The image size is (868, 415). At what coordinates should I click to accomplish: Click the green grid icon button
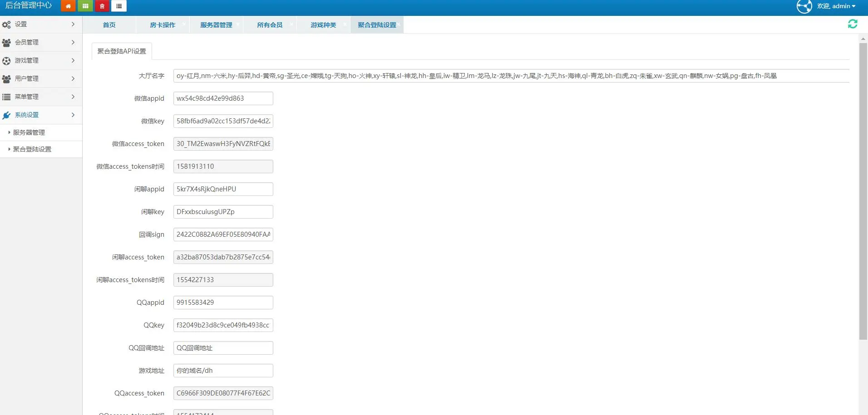tap(85, 6)
